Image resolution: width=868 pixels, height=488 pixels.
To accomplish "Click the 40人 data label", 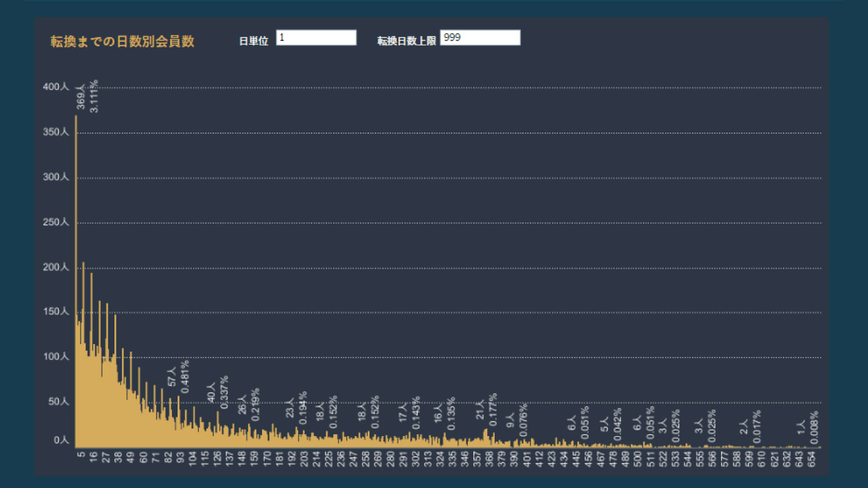I will 211,392.
